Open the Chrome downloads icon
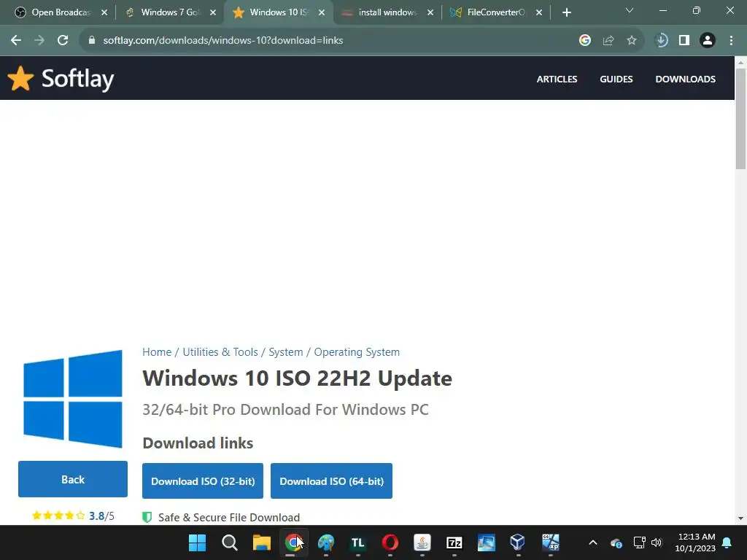Screen dimensions: 747x560 tap(661, 41)
